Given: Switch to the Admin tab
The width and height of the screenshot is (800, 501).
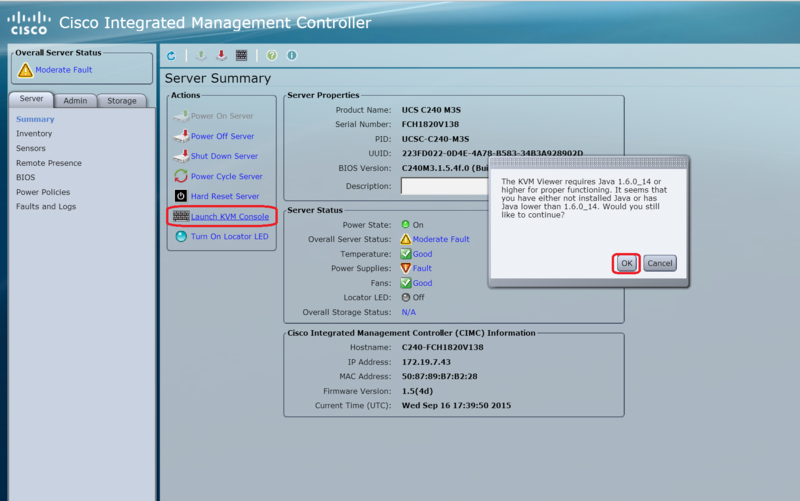Looking at the screenshot, I should click(x=75, y=101).
